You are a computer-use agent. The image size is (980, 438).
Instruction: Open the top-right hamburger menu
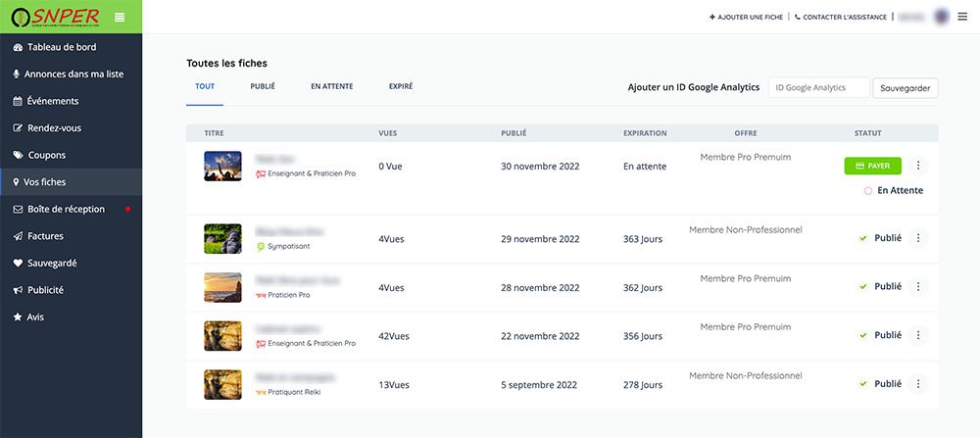pyautogui.click(x=962, y=17)
